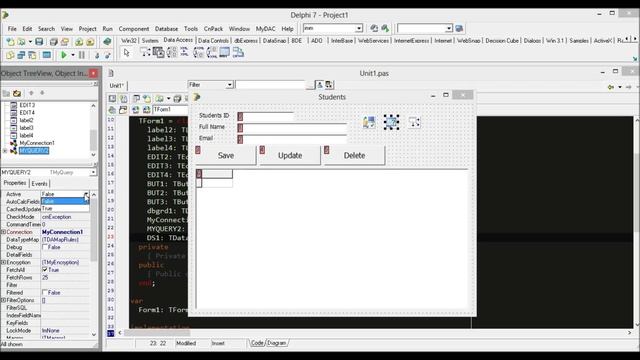
Task: Expand the MYQUERY2 tree node
Action: 5,151
